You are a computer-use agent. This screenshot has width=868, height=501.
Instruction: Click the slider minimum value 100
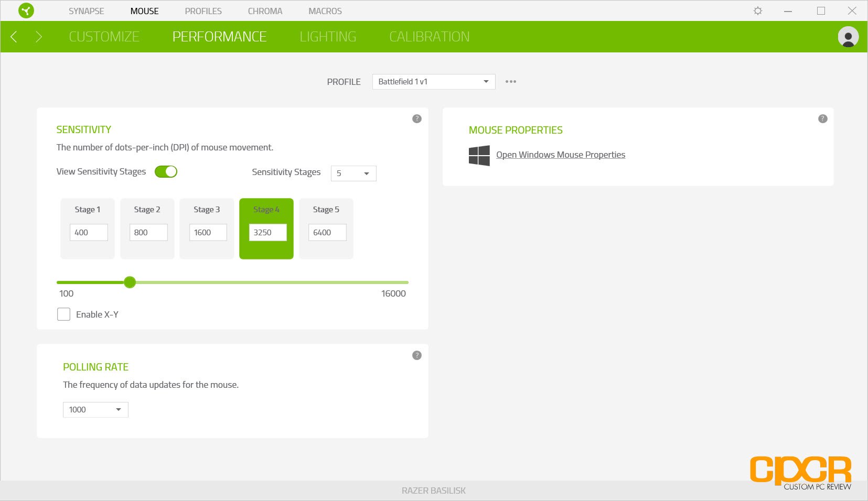pos(67,293)
